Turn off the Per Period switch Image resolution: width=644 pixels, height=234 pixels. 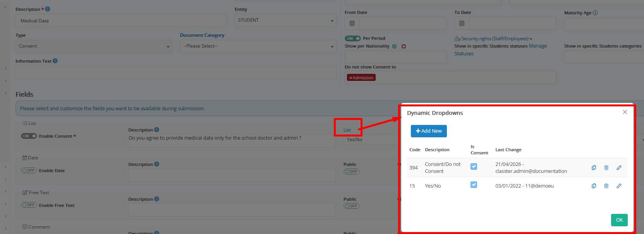click(352, 38)
